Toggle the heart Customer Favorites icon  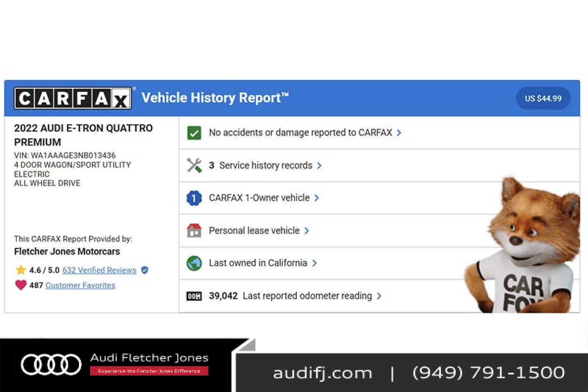pos(21,285)
